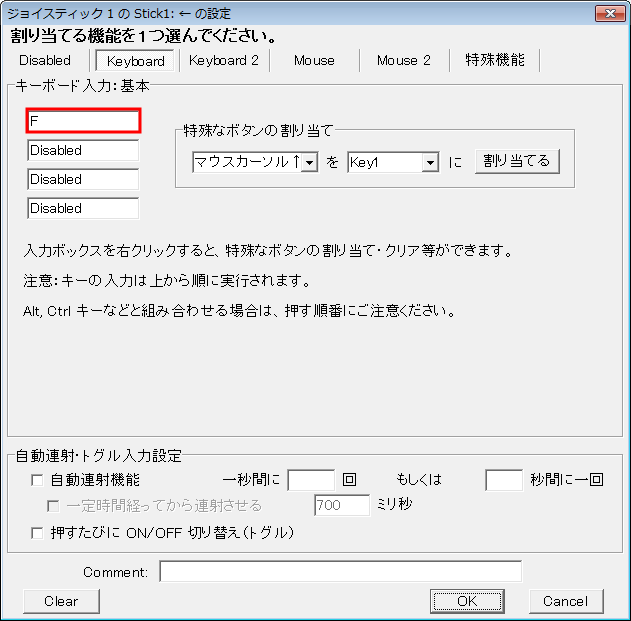Enable the 自動連射機能 checkbox
This screenshot has height=621, width=631.
38,480
